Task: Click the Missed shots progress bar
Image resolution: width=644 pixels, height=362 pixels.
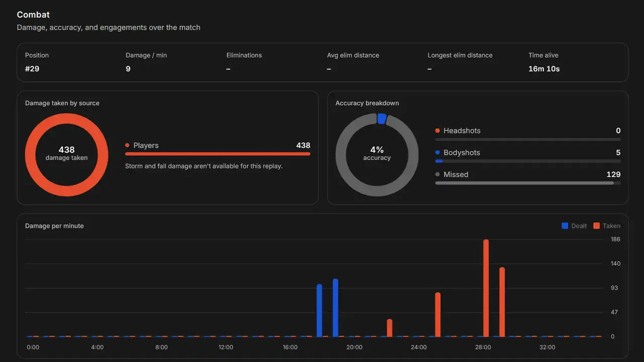Action: coord(528,183)
